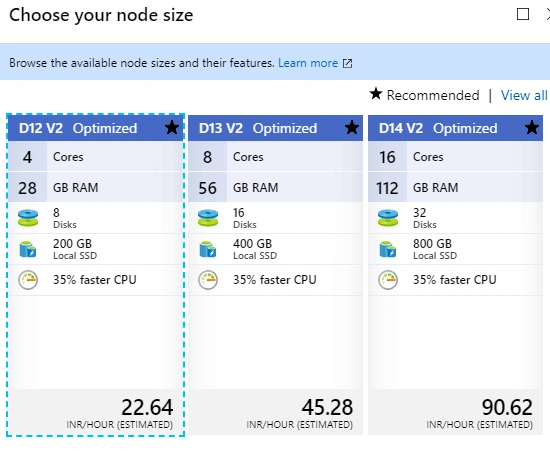The height and width of the screenshot is (459, 550).
Task: Click the Local SSD icon in D13 V2 card
Action: point(208,249)
